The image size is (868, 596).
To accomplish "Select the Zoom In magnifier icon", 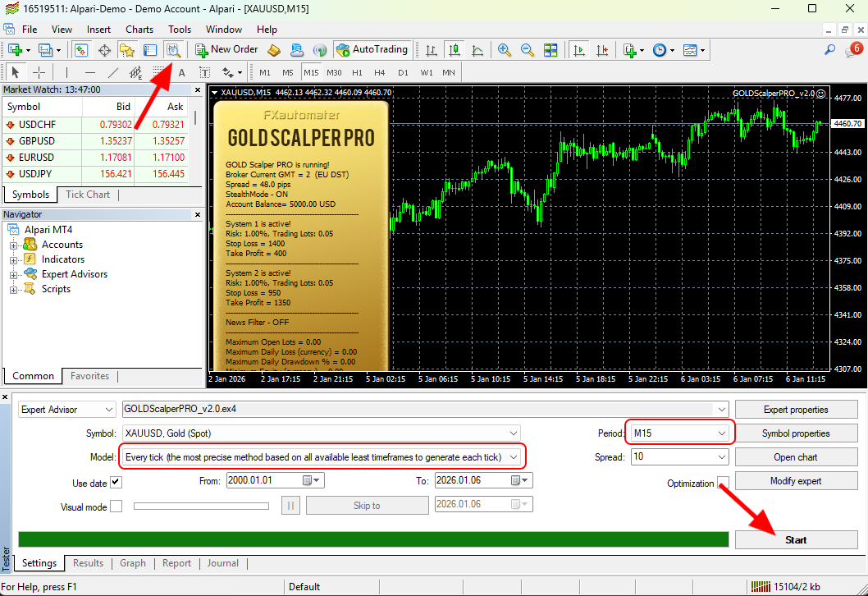I will click(504, 49).
